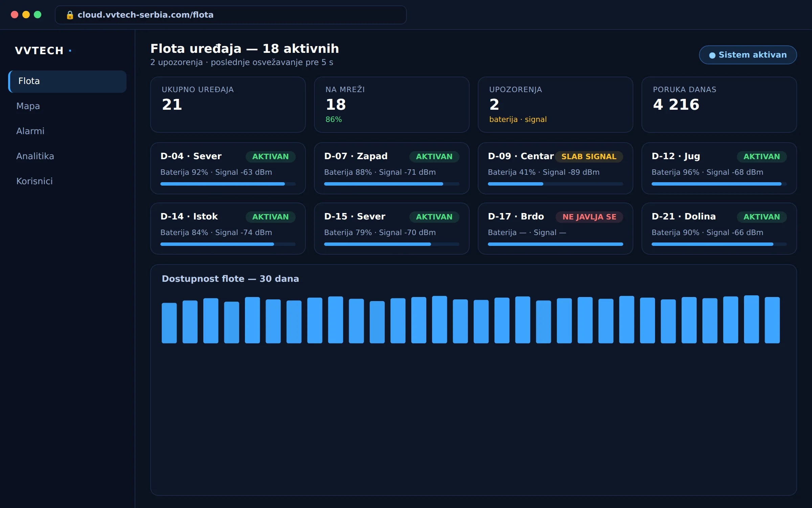Select device D-15 · Sever title
Image resolution: width=812 pixels, height=508 pixels.
pos(355,216)
